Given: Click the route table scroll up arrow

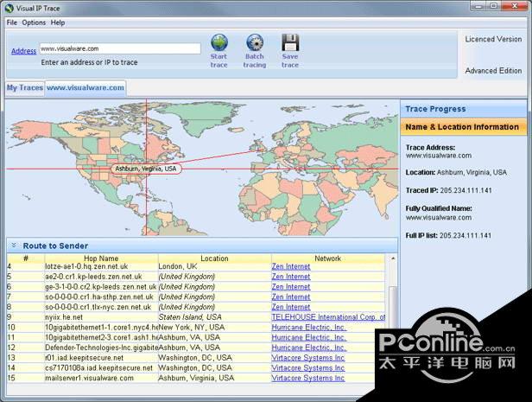Looking at the screenshot, I should pyautogui.click(x=393, y=258).
